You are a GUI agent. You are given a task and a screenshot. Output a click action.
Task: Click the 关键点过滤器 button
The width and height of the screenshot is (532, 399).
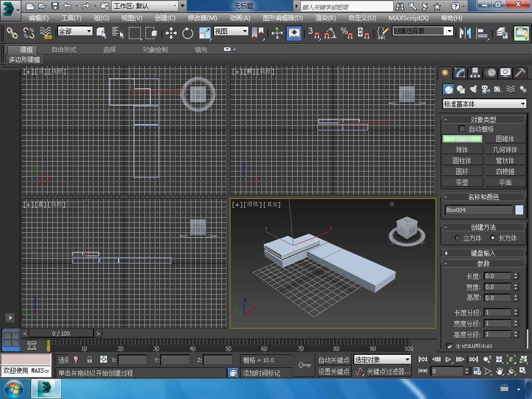tap(389, 371)
